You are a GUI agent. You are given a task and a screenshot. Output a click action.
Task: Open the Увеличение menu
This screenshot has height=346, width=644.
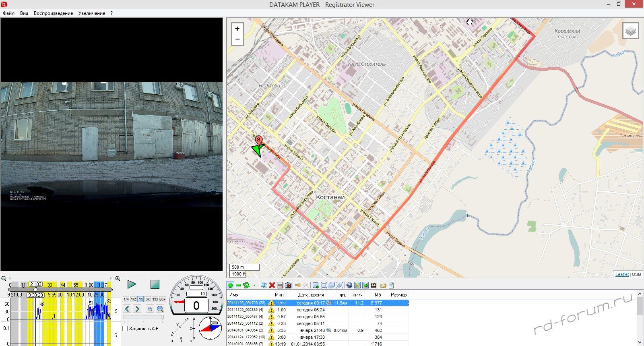(92, 13)
